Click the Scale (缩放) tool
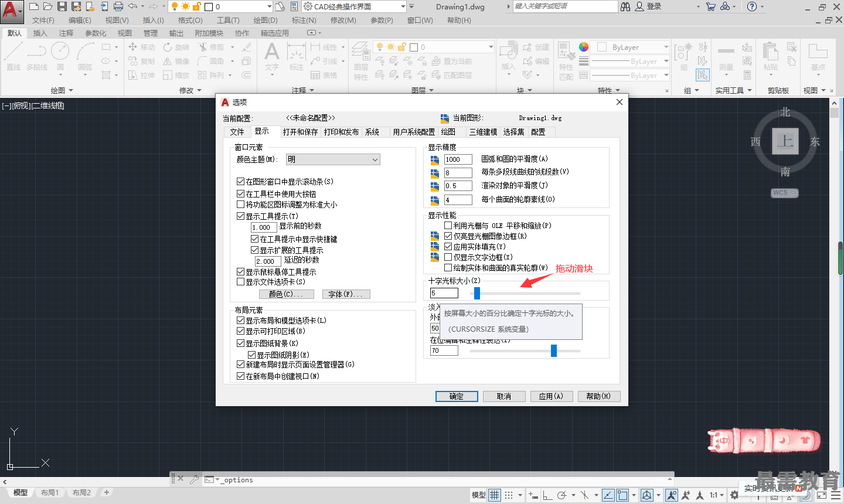 [x=176, y=75]
